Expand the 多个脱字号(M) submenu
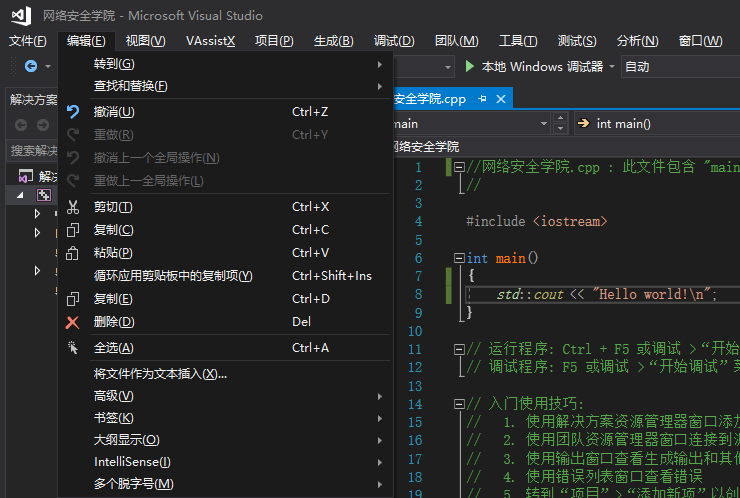 226,484
